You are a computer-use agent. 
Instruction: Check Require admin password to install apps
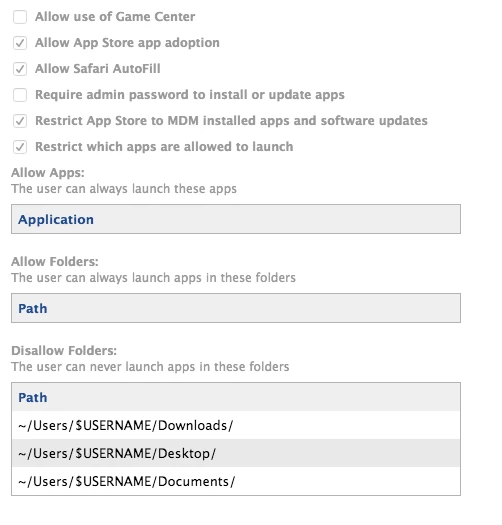(20, 95)
